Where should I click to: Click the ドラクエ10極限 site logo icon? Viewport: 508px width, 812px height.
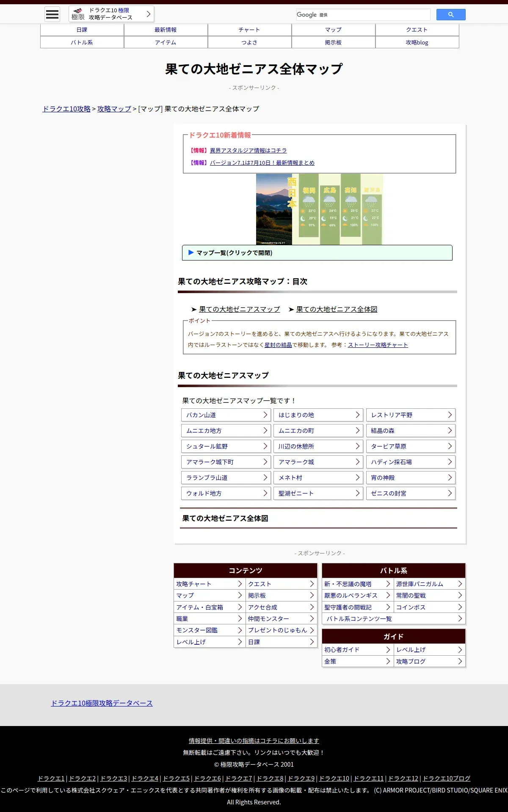(78, 14)
